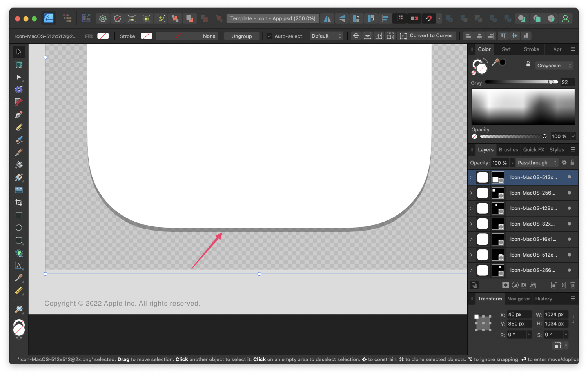Click the Fill colour swatch

pos(103,36)
